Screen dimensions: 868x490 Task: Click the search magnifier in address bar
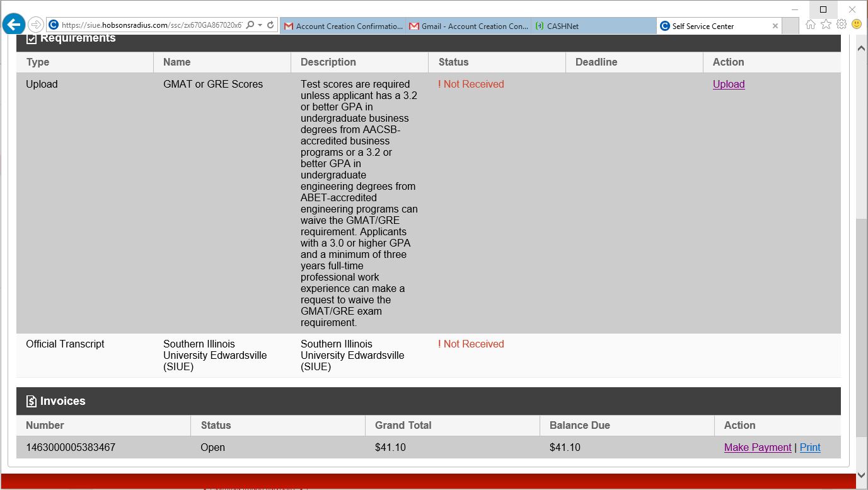click(x=250, y=25)
